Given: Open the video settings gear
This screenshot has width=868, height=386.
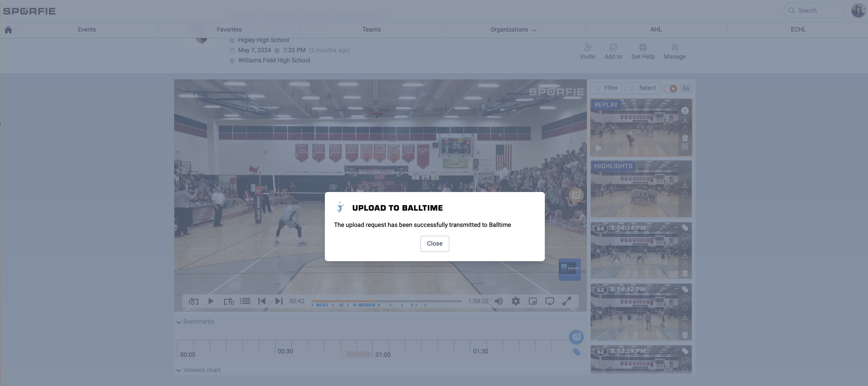Looking at the screenshot, I should click(x=516, y=301).
